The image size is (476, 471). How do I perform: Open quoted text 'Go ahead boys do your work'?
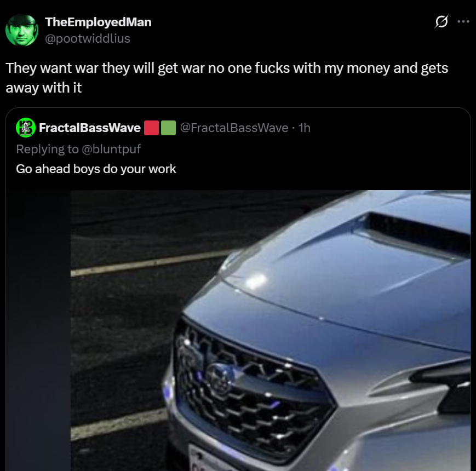click(96, 169)
